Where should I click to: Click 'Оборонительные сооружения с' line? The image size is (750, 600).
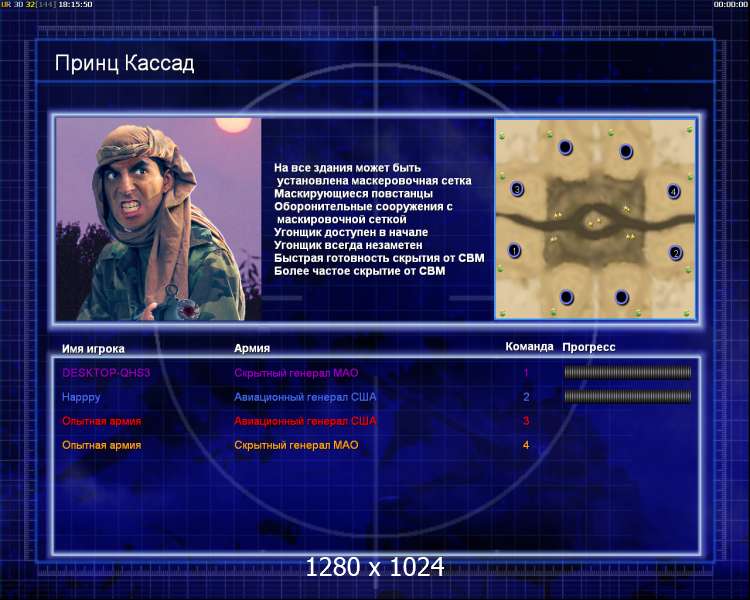(x=364, y=207)
